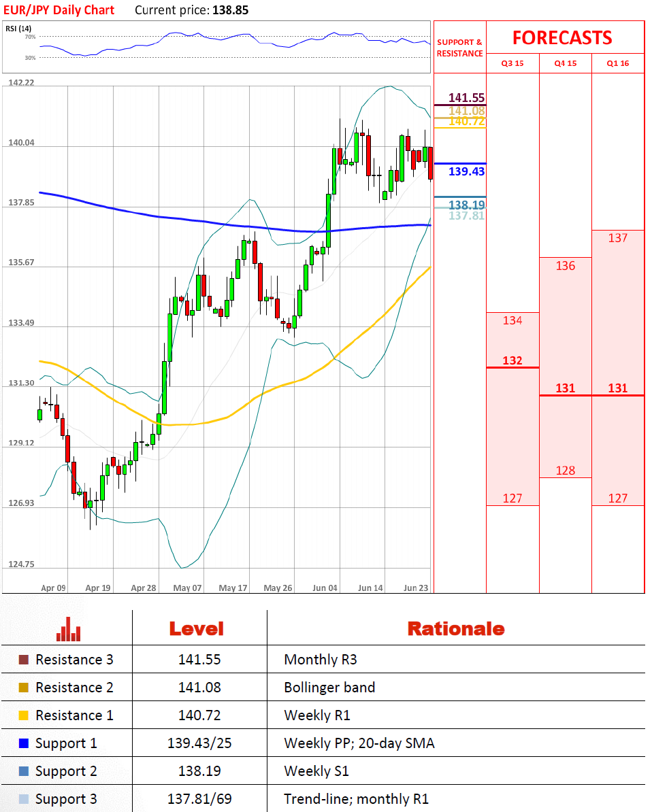The image size is (652, 812).
Task: Click the table level cell 139.43/25
Action: (x=199, y=743)
